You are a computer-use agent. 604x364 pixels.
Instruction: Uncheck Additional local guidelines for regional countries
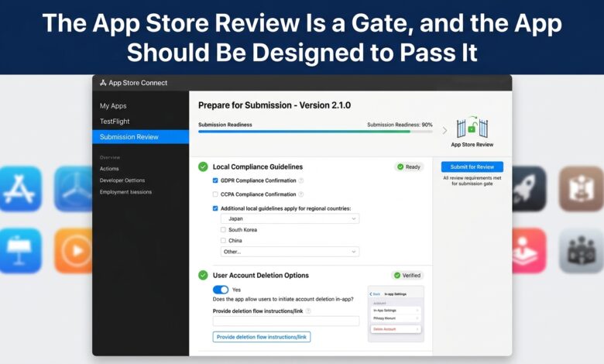215,208
